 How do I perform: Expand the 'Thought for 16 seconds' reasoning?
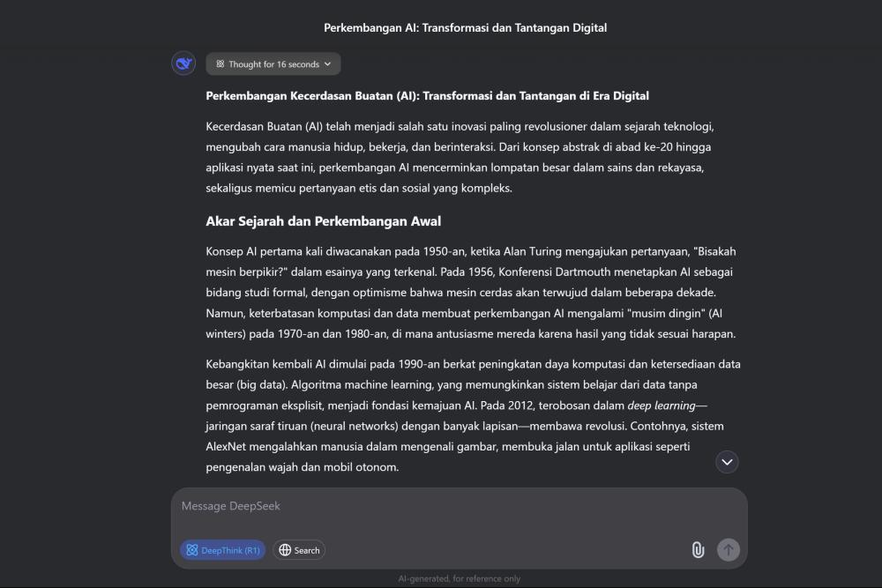point(273,64)
